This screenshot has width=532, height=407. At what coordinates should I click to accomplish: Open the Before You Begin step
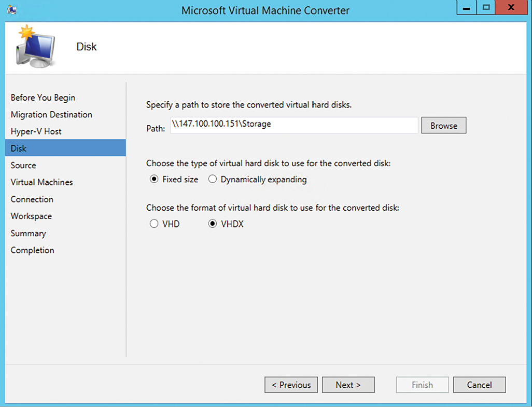[43, 98]
